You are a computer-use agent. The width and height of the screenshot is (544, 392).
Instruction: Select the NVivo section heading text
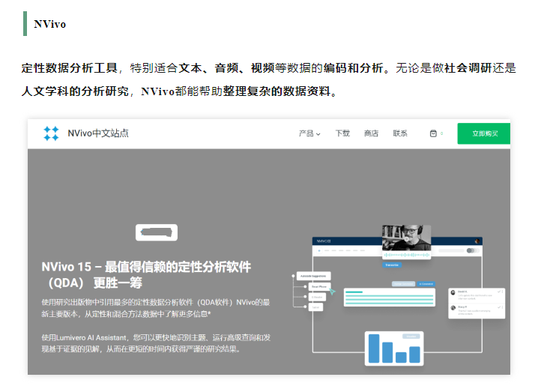click(49, 24)
